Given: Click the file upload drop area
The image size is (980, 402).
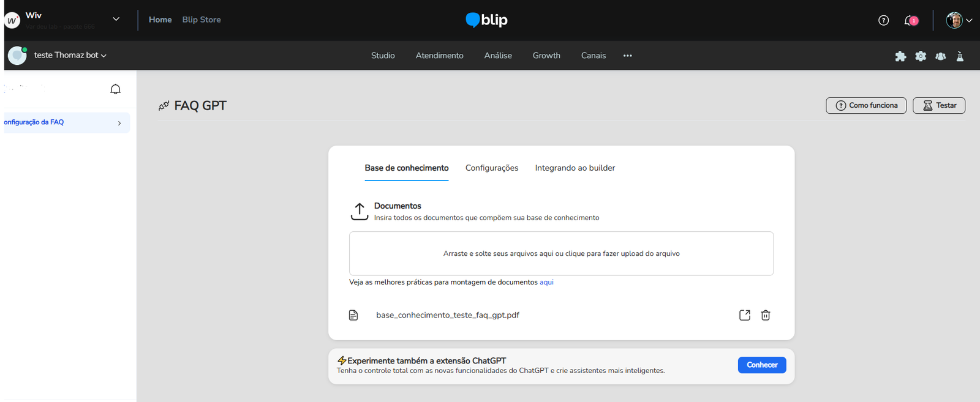Looking at the screenshot, I should [x=562, y=253].
